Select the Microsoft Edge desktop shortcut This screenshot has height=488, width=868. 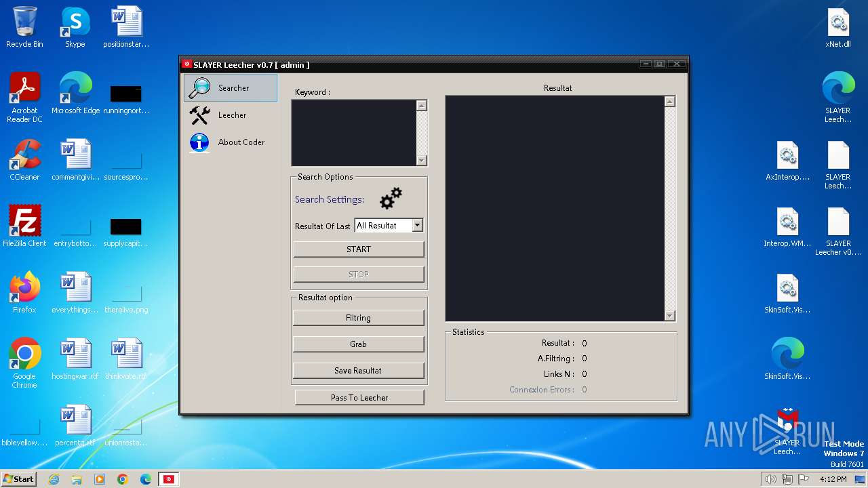[75, 94]
